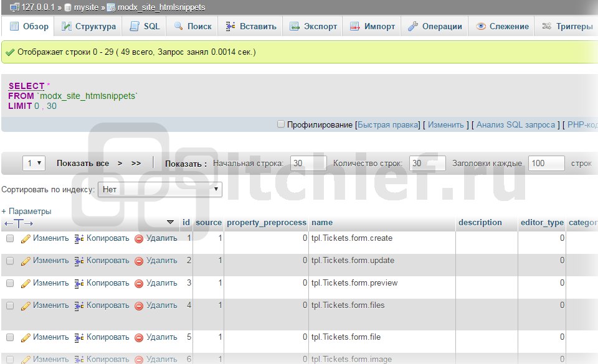598x364 pixels.
Task: Click delete icon for tpl.Tickets.form.create row
Action: [x=139, y=239]
